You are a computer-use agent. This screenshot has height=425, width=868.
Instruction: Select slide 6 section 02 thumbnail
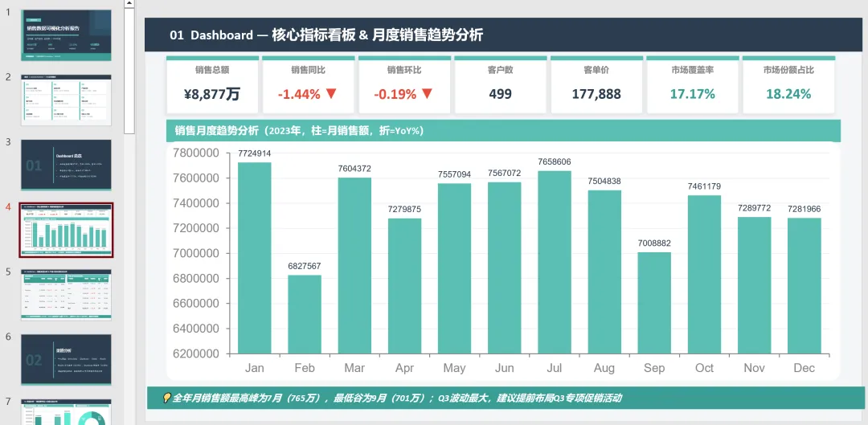tap(66, 360)
